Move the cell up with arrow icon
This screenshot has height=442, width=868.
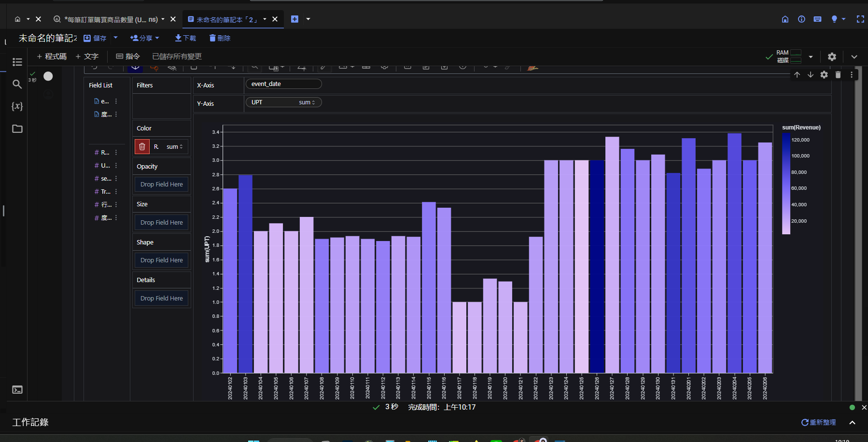(x=797, y=75)
